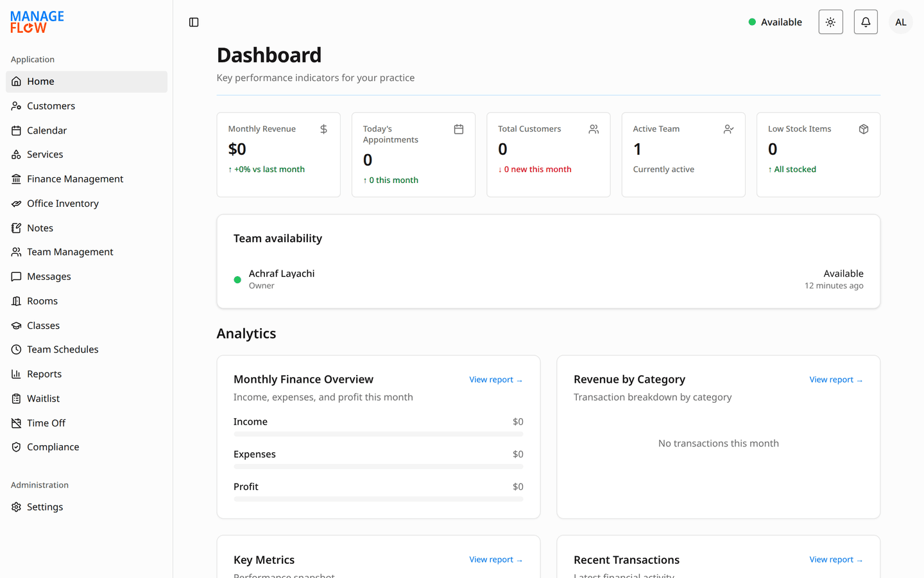924x578 pixels.
Task: Click the Low Stock Items box icon
Action: (x=864, y=129)
